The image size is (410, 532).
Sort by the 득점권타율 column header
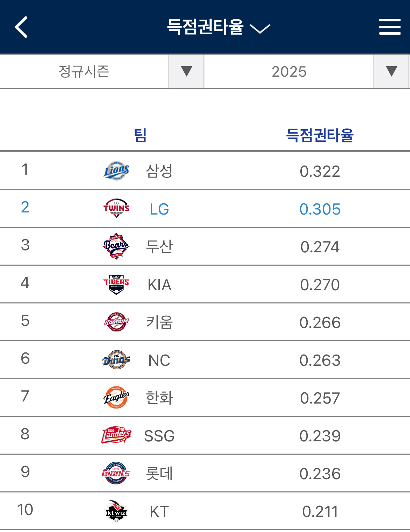(320, 135)
